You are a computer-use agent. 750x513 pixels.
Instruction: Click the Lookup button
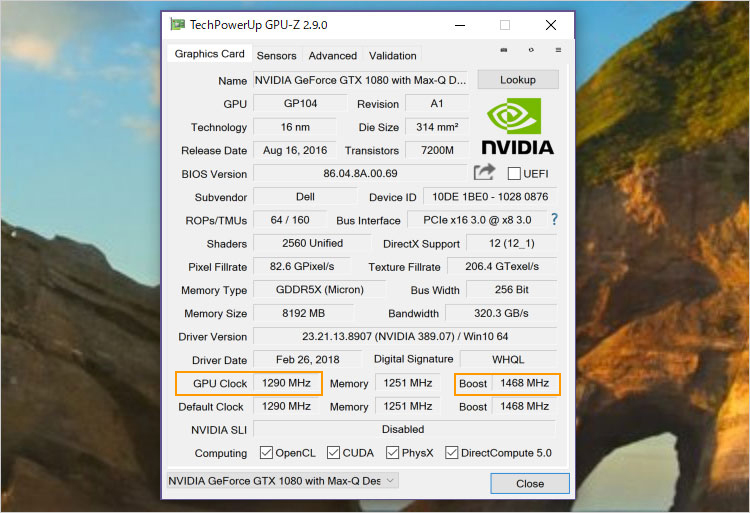click(518, 80)
